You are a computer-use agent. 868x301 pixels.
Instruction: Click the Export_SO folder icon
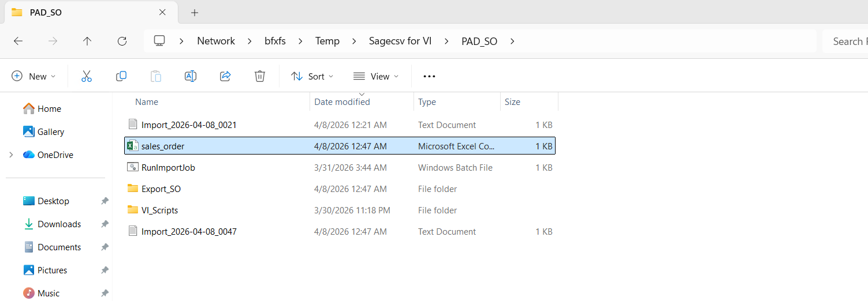(x=133, y=189)
